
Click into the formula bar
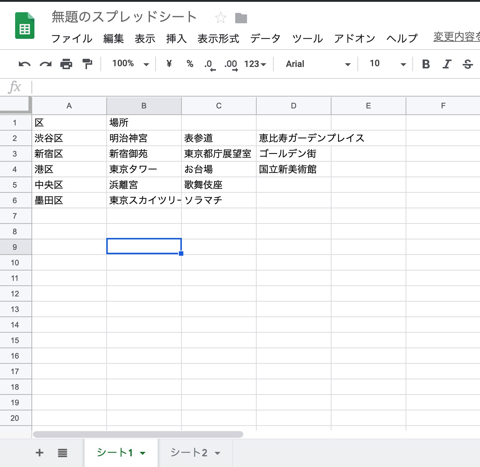(256, 87)
